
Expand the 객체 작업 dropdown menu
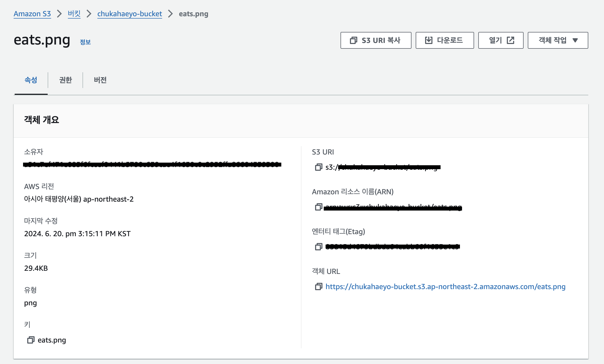click(558, 40)
